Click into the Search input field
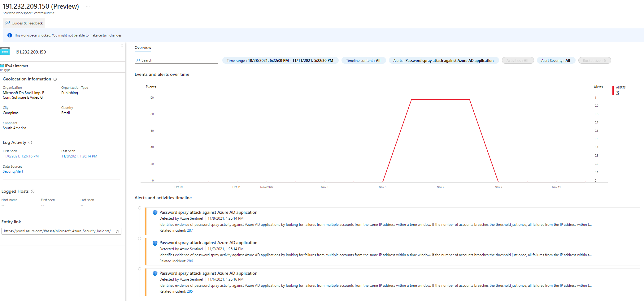The height and width of the screenshot is (301, 644). tap(176, 60)
